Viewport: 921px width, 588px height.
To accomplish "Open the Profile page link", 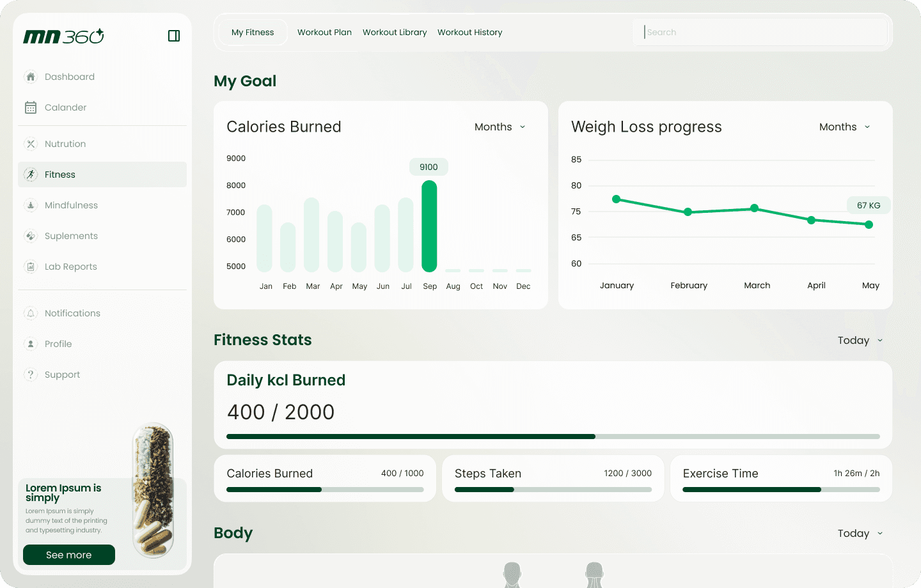I will point(102,344).
